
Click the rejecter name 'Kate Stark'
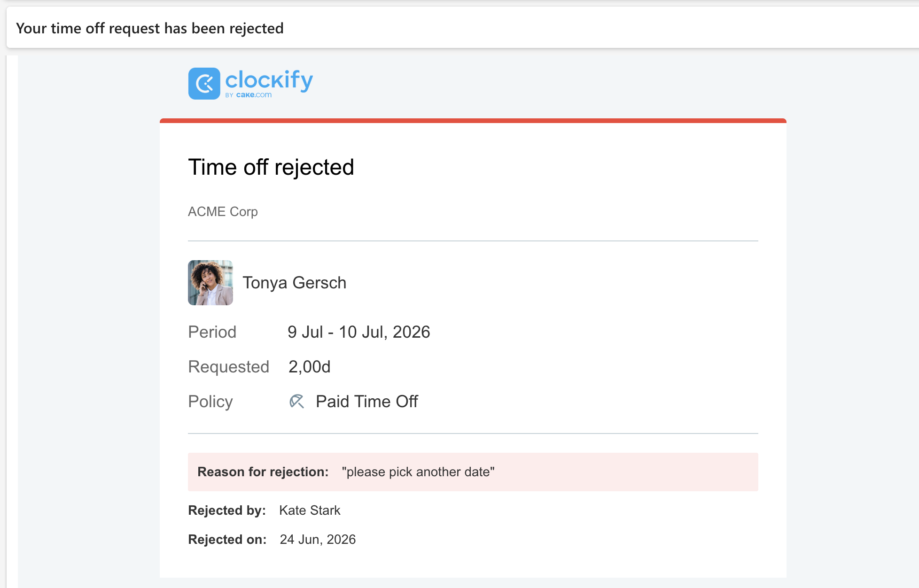[x=310, y=511]
